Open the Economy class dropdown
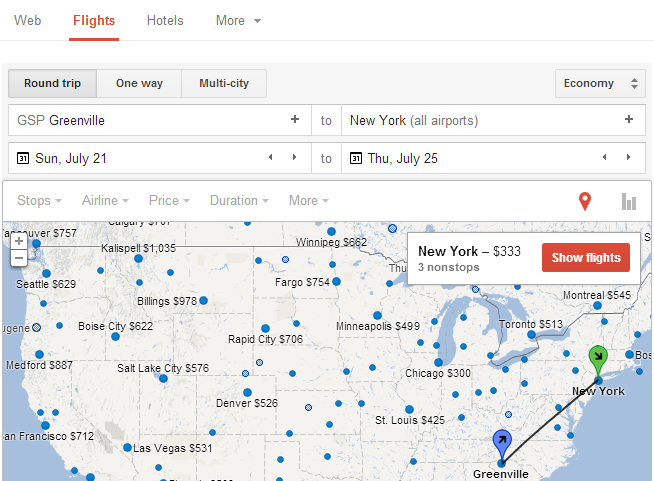 [x=600, y=84]
